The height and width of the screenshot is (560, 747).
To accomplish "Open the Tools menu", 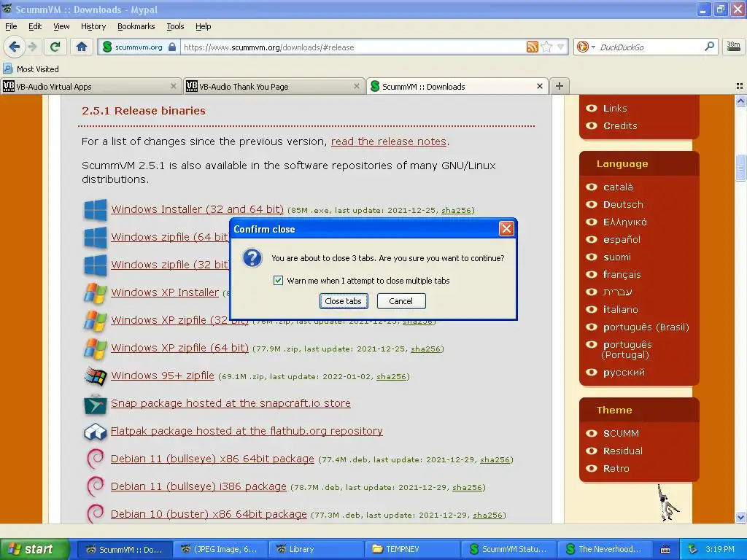I will (175, 26).
